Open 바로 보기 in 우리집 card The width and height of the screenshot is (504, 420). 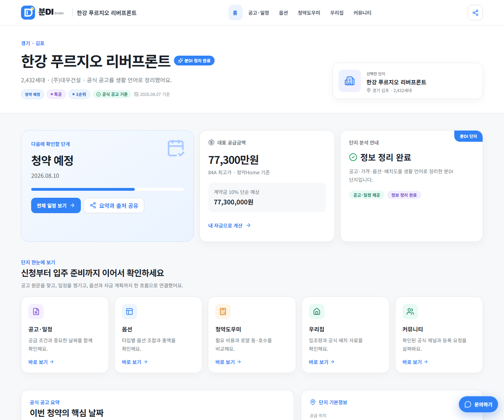click(322, 362)
